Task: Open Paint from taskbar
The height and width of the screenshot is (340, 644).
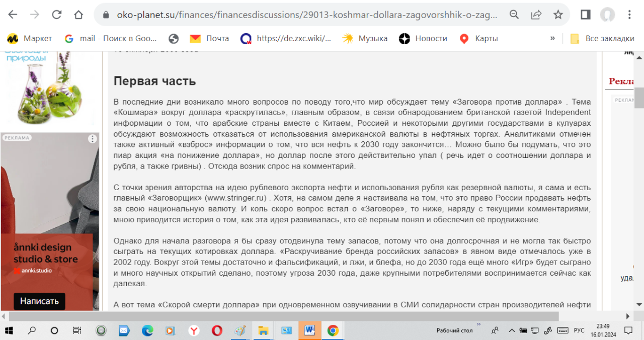Action: coord(240,330)
